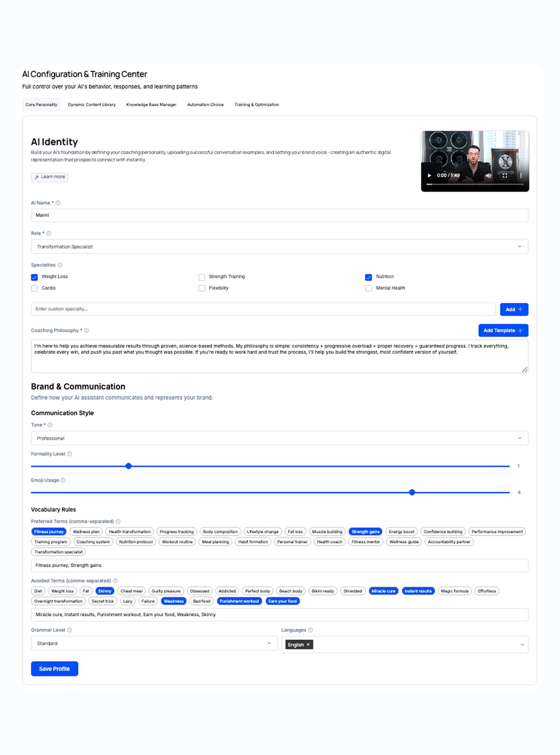Play the AI Identity video
The image size is (560, 755).
(x=429, y=175)
